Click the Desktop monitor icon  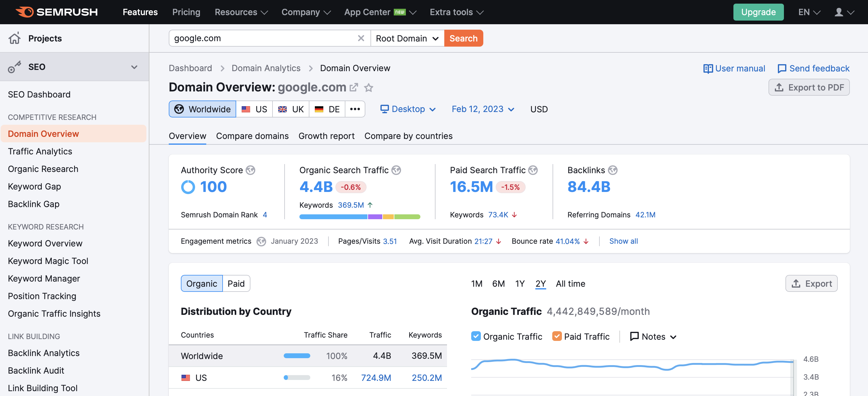coord(384,109)
